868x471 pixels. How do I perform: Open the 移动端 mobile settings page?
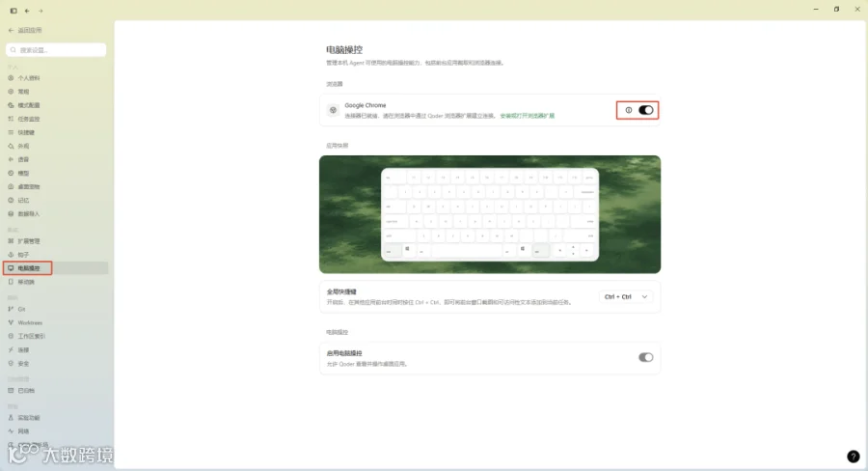(x=56, y=282)
